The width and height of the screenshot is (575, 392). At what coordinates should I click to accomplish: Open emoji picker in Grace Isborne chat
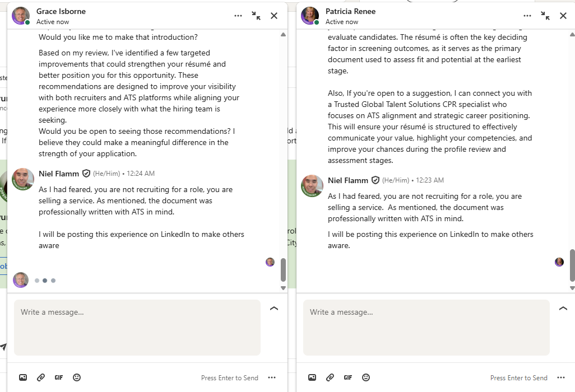coord(77,377)
